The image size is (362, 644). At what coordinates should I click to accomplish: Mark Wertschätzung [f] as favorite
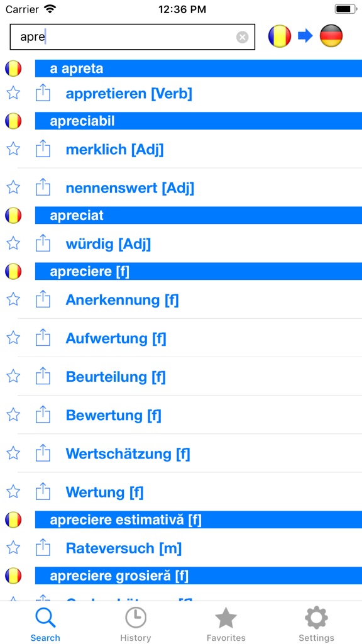click(13, 453)
